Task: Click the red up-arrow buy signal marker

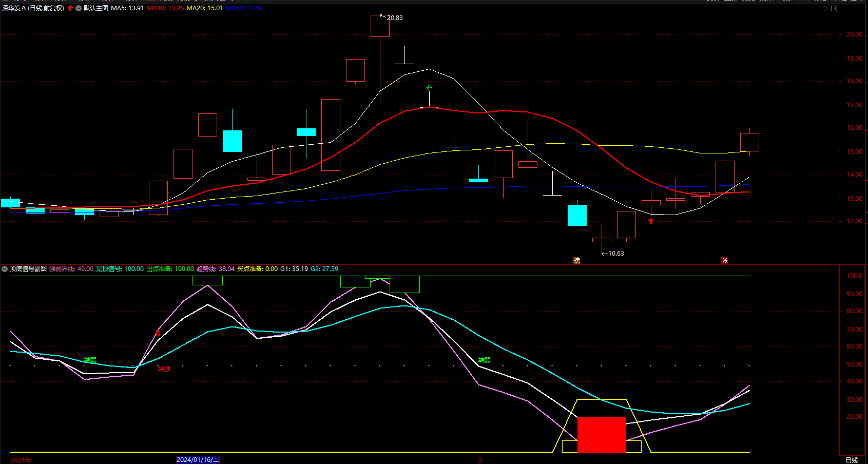Action: coord(651,221)
